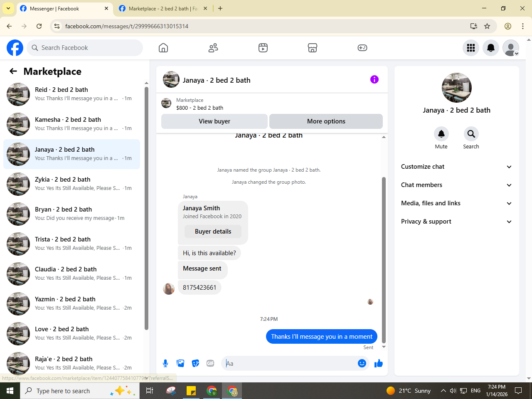Open Buyer details for Janaya Smith

click(x=213, y=232)
